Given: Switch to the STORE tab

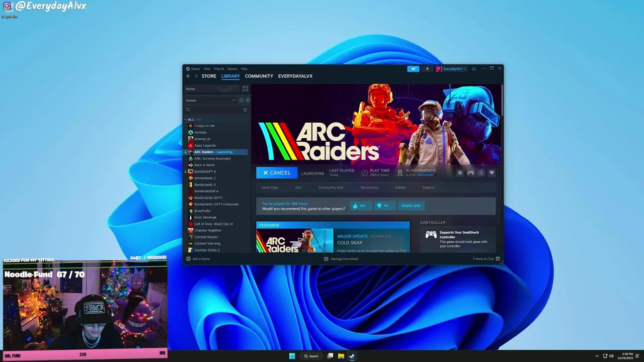Looking at the screenshot, I should [x=209, y=76].
